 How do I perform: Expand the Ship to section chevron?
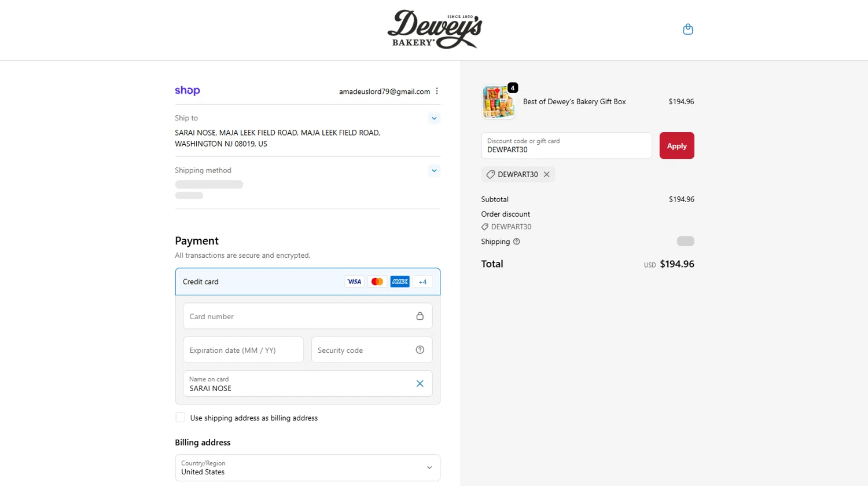pos(434,118)
